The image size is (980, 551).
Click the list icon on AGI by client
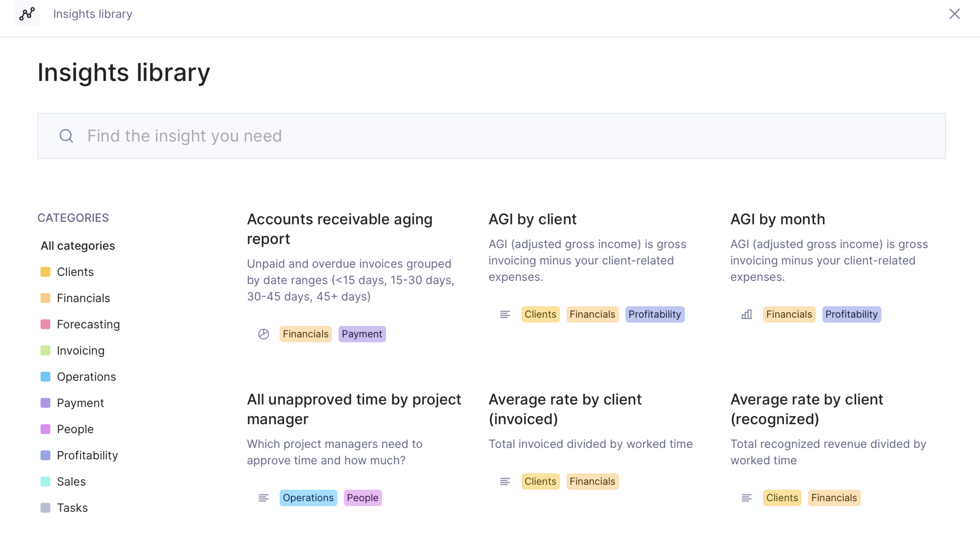tap(505, 314)
